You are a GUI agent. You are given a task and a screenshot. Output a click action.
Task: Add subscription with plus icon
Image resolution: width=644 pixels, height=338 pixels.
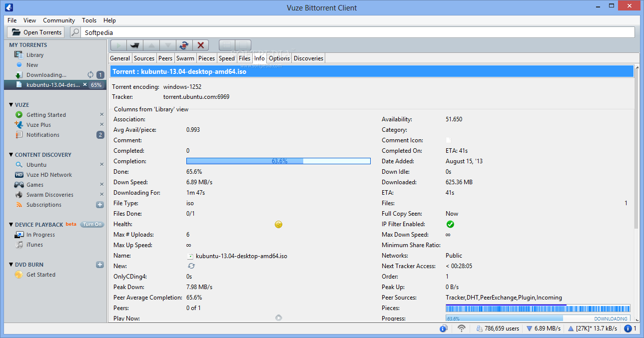tap(100, 205)
